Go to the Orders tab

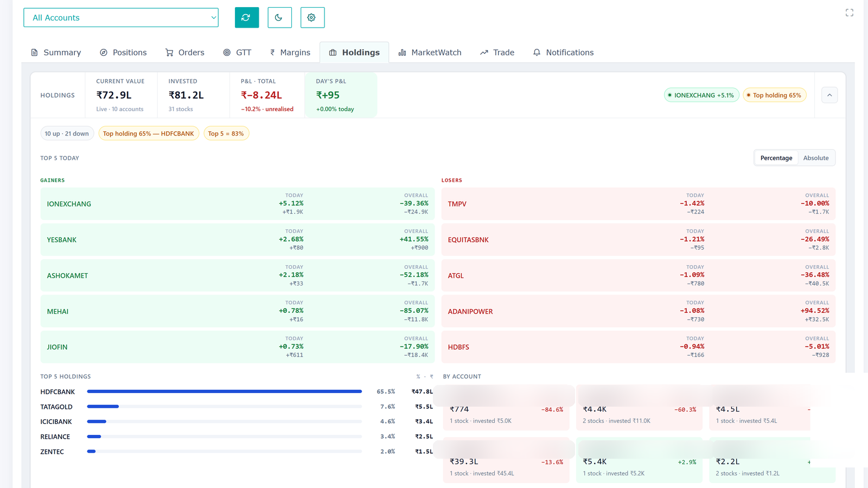(x=184, y=53)
